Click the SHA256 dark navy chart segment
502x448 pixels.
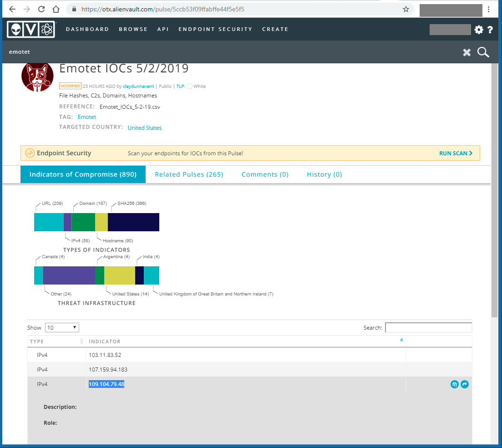(x=133, y=222)
